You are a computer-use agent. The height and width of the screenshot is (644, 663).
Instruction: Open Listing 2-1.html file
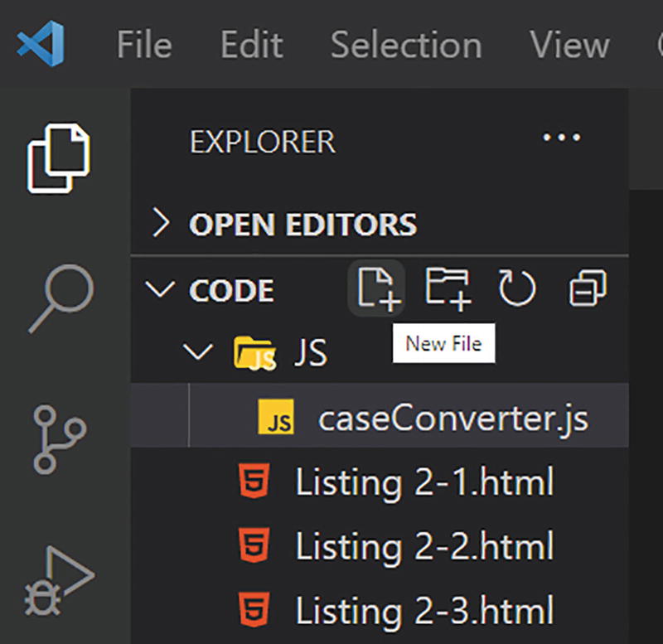423,482
